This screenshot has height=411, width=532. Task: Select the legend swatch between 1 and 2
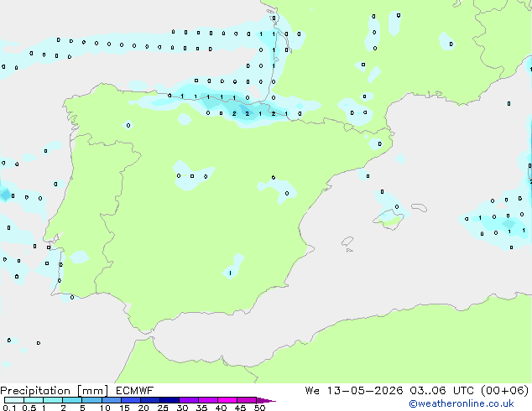pyautogui.click(x=53, y=400)
